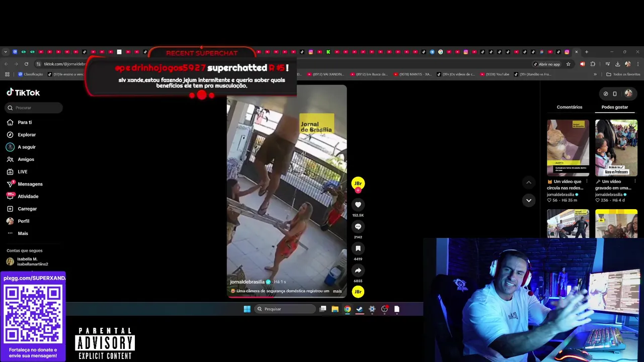
Task: Open the Windows Start menu
Action: coord(247,309)
